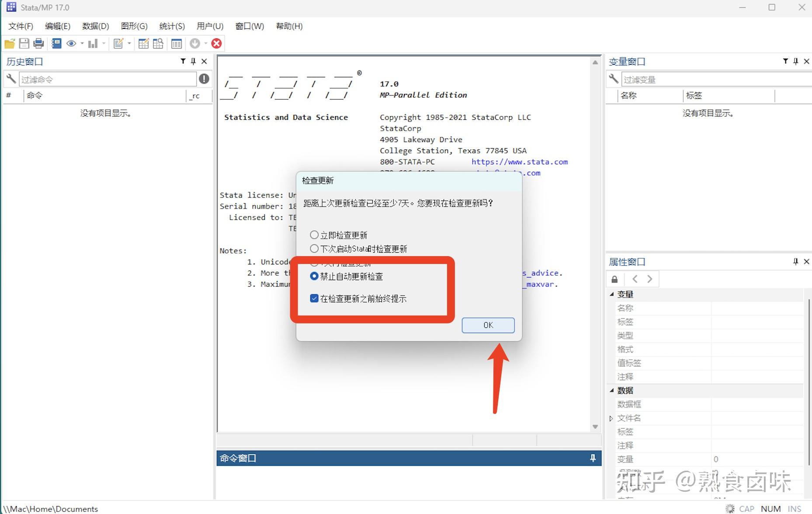Open a dataset with the Open folder icon
812x514 pixels.
coord(10,43)
